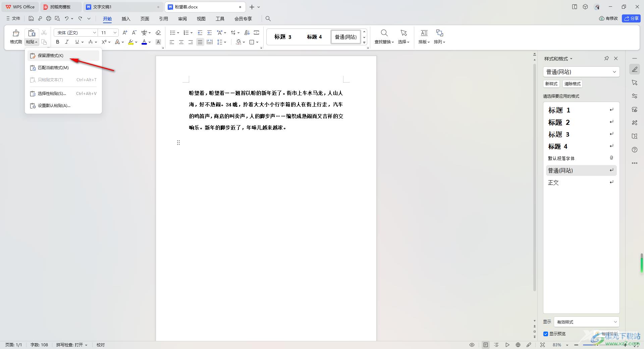Select 标题 1 in styles list
This screenshot has height=349, width=644.
coord(581,110)
